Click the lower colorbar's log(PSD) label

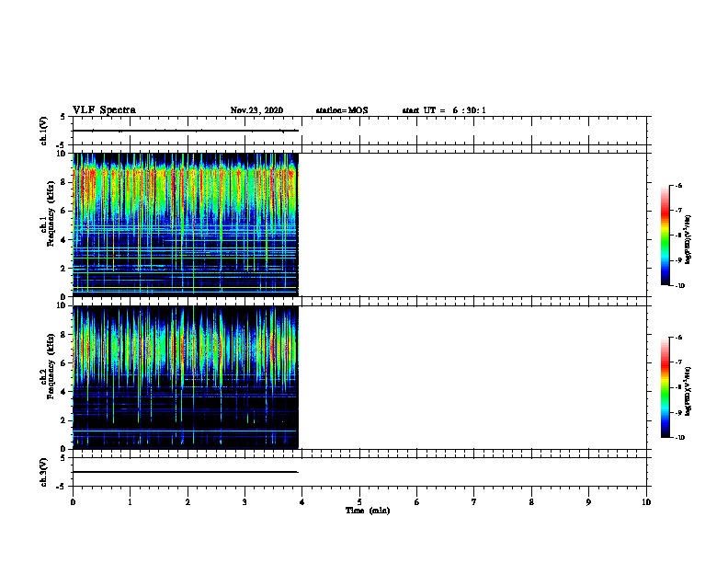click(x=688, y=391)
